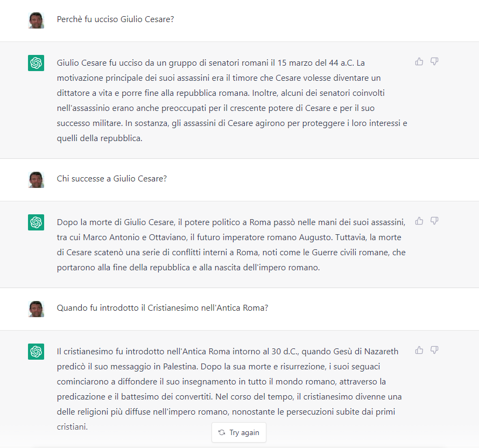Image resolution: width=479 pixels, height=448 pixels.
Task: Give thumbs down to the Cristianesimo answer
Action: coord(434,351)
